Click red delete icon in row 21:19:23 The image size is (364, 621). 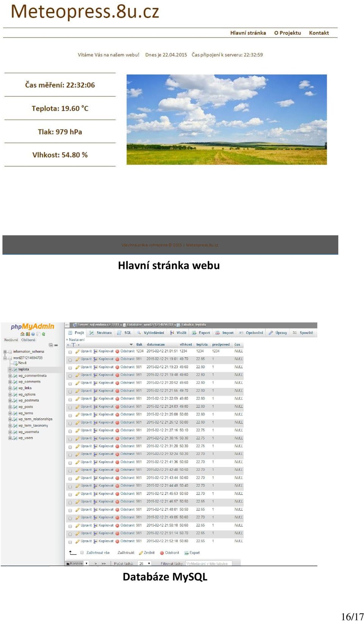coord(118,367)
